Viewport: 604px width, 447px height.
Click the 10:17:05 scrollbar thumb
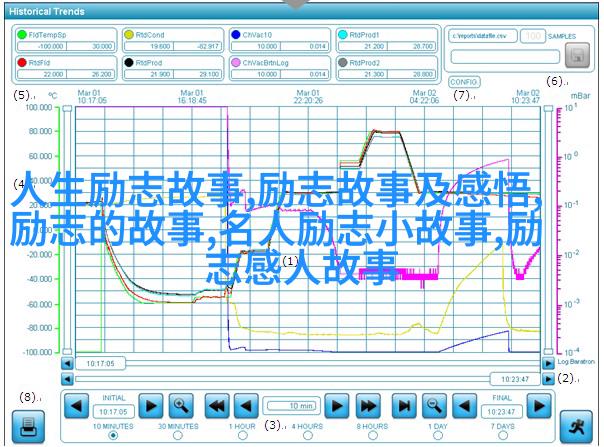[x=100, y=363]
